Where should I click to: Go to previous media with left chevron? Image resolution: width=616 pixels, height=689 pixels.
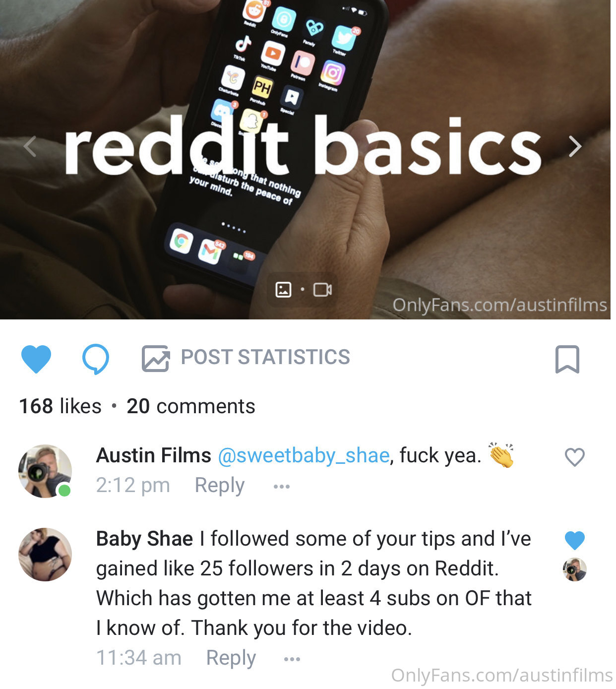point(30,147)
